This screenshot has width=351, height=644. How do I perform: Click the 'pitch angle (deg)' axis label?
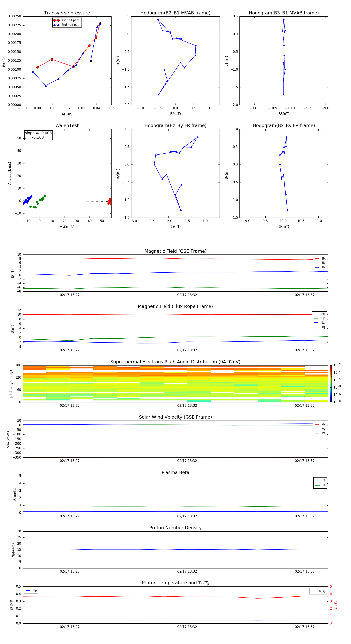[11, 384]
